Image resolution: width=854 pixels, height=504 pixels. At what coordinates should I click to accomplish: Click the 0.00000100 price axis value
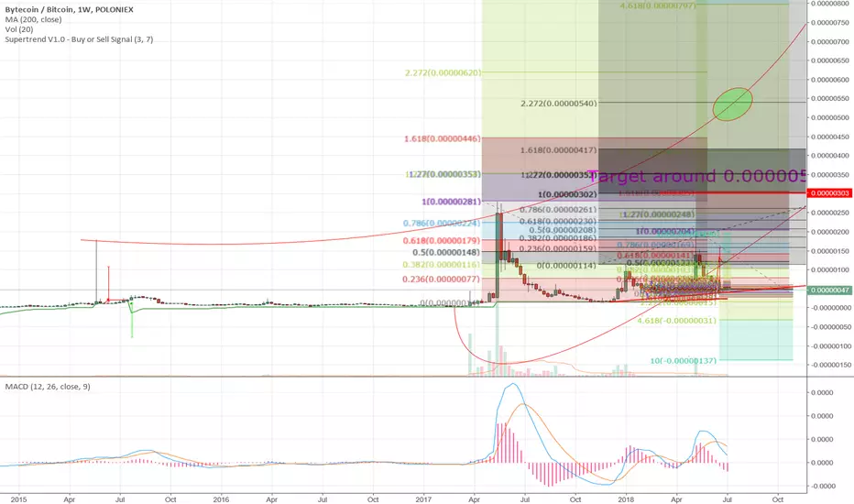(830, 270)
